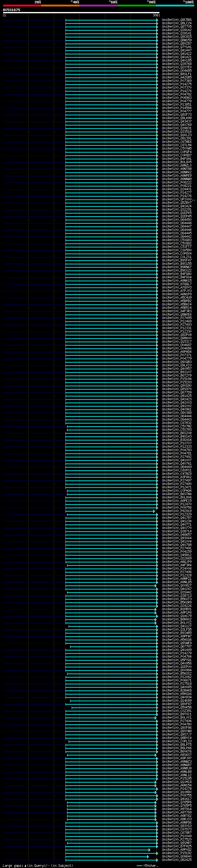Click hit label UniRef100_C6TM32
Viewport: 197px width, 868px height.
(x=177, y=423)
